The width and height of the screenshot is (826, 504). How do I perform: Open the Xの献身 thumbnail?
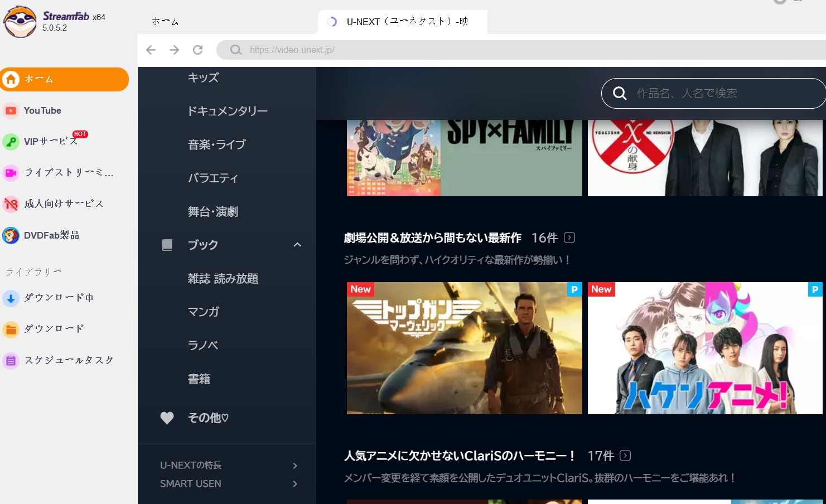(x=705, y=158)
